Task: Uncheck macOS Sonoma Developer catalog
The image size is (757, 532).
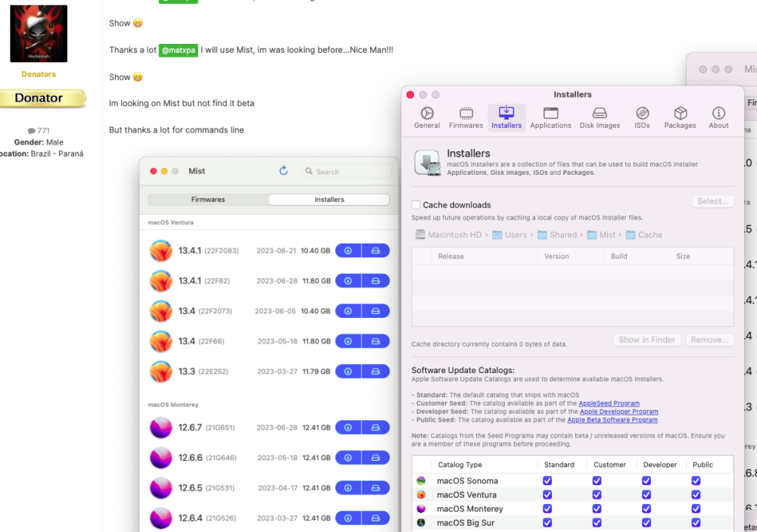Action: pyautogui.click(x=646, y=481)
